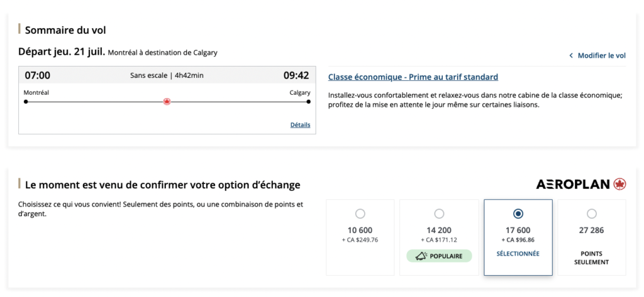The height and width of the screenshot is (297, 644).
Task: Click the Aeroplan logo maple leaf icon
Action: click(x=620, y=184)
